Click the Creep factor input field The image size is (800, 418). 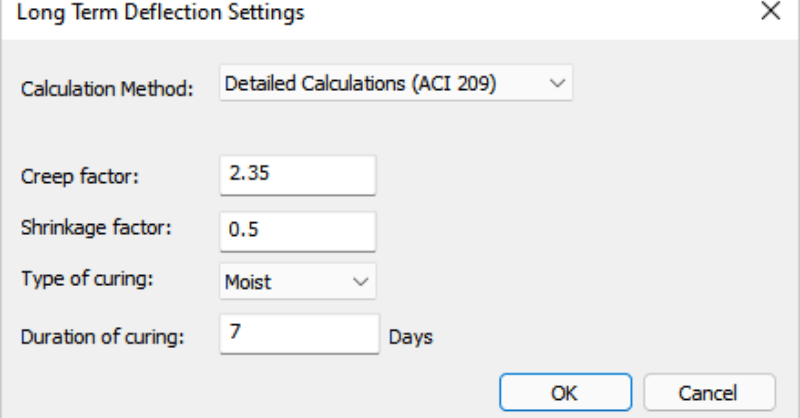(298, 175)
